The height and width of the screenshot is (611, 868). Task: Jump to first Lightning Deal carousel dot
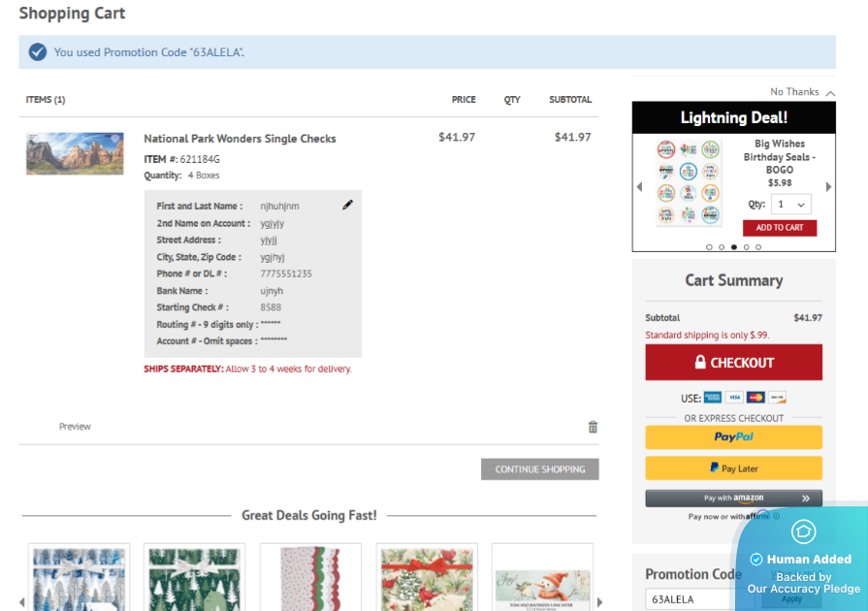[x=709, y=247]
